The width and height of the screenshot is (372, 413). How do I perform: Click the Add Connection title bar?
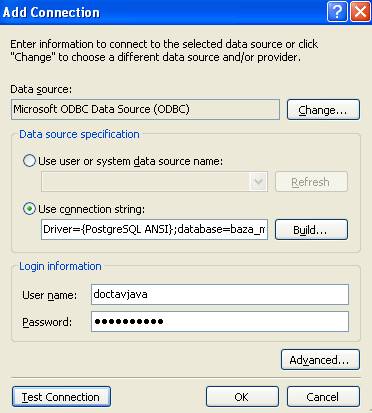point(163,12)
